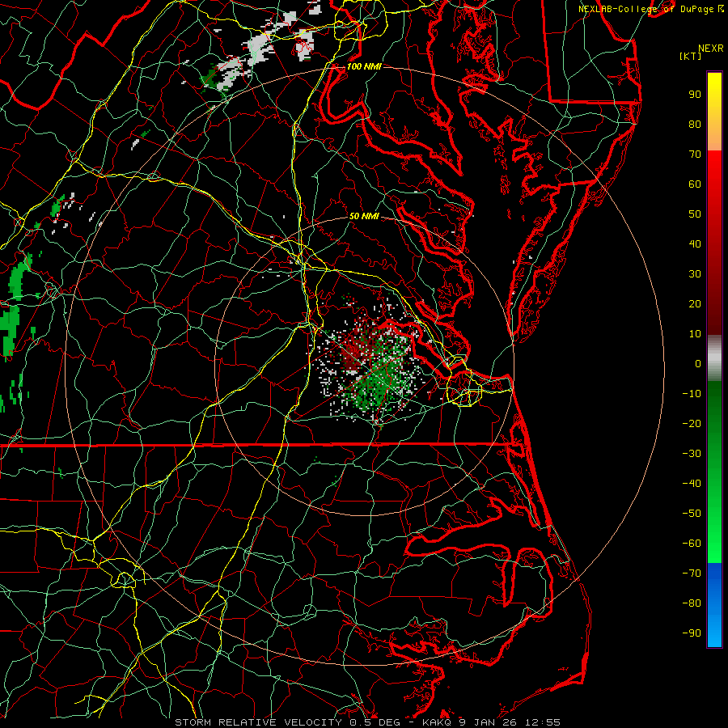Click the blue bottom segment of the color bar
728x728 pixels.
point(714,605)
